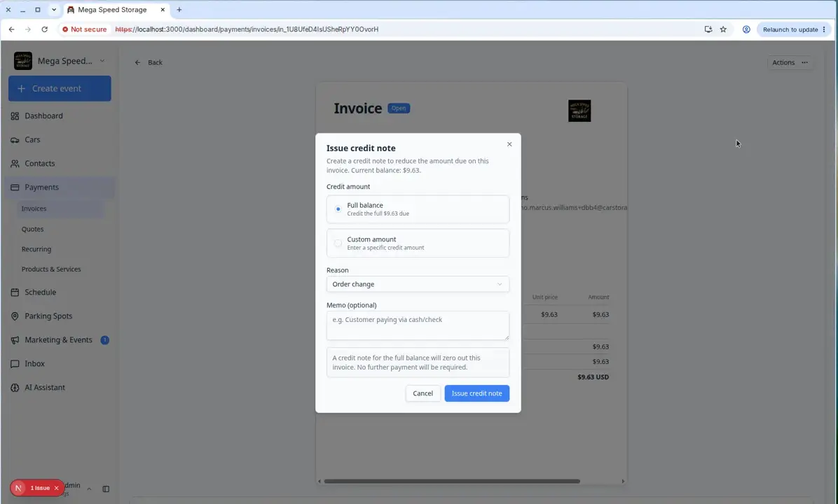Image resolution: width=838 pixels, height=504 pixels.
Task: Open Parking Spots in the sidebar
Action: coord(48,316)
